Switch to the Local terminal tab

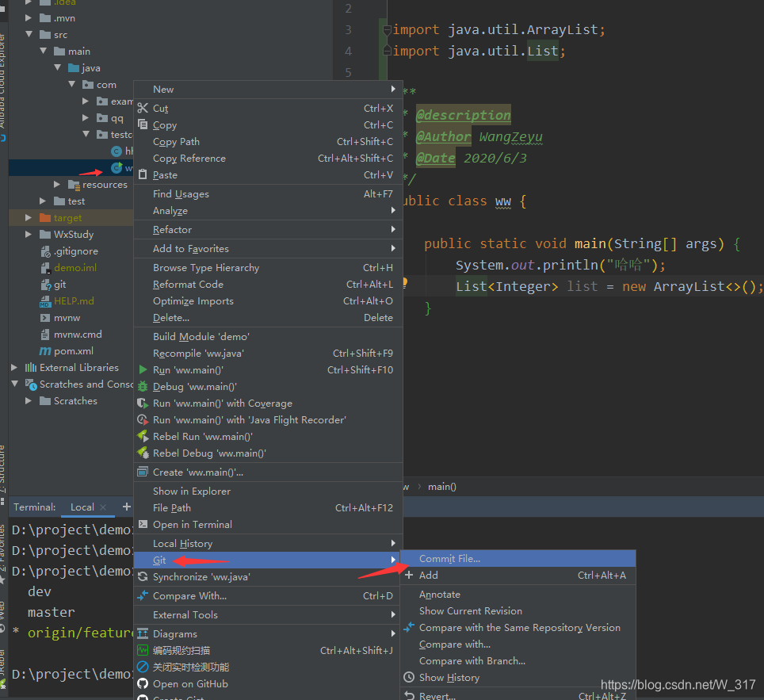[82, 507]
